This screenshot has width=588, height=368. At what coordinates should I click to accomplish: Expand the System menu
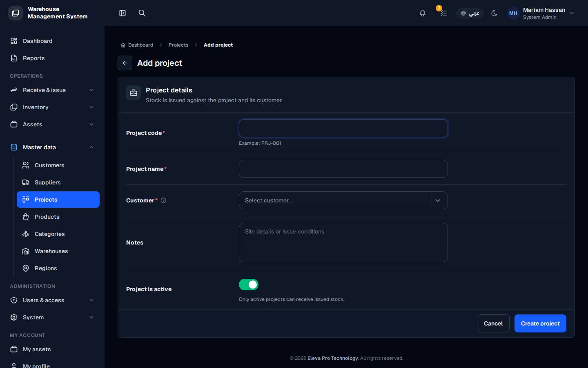click(x=52, y=317)
